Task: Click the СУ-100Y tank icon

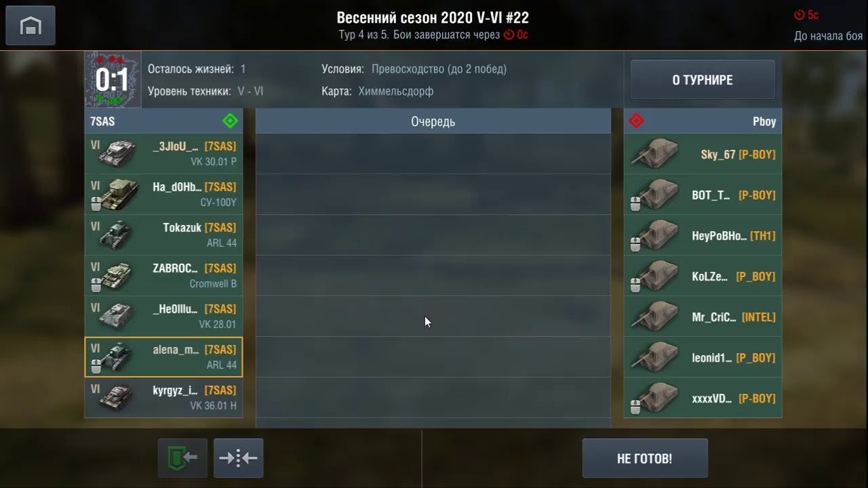Action: pyautogui.click(x=118, y=195)
